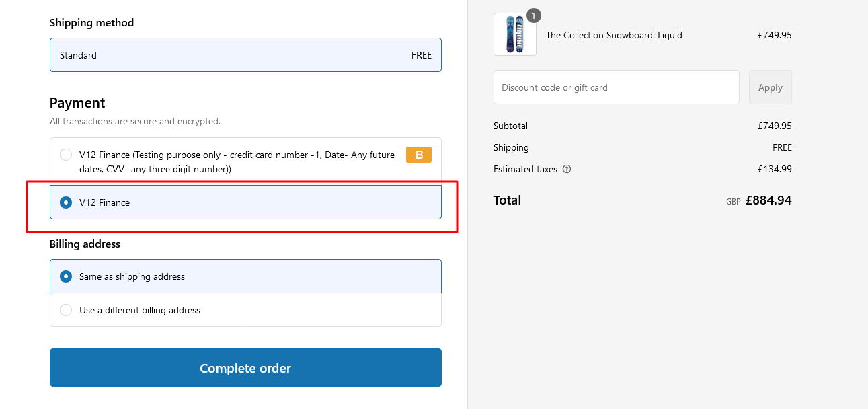Select the Standard shipping method box
This screenshot has height=409, width=868.
click(x=245, y=55)
